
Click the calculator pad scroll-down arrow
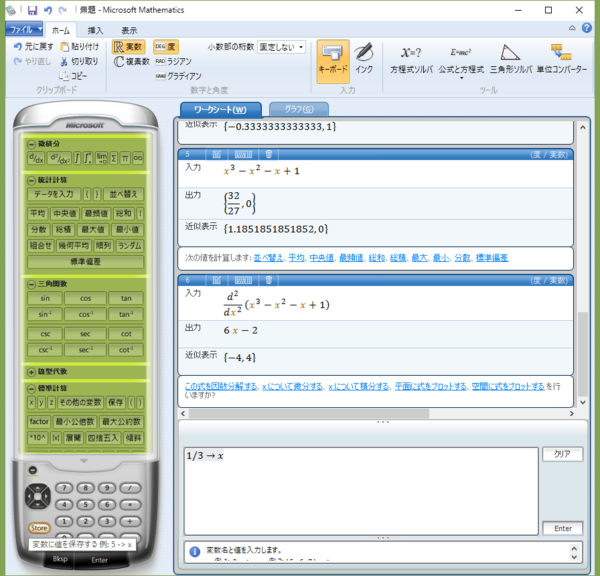coord(84,461)
